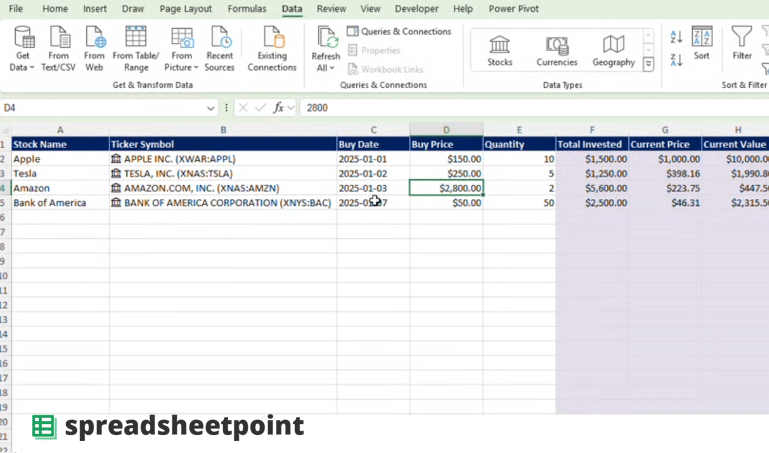
Task: Switch to the Power Pivot tab
Action: [513, 9]
